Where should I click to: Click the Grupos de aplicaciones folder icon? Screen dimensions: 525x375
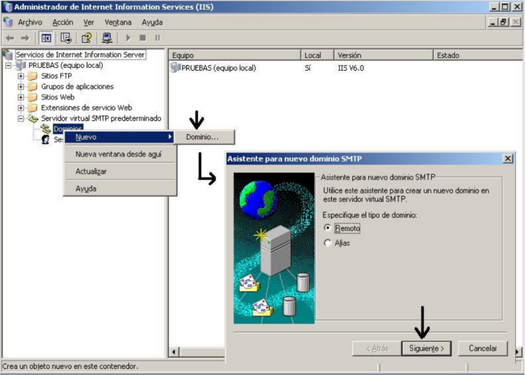click(x=32, y=87)
